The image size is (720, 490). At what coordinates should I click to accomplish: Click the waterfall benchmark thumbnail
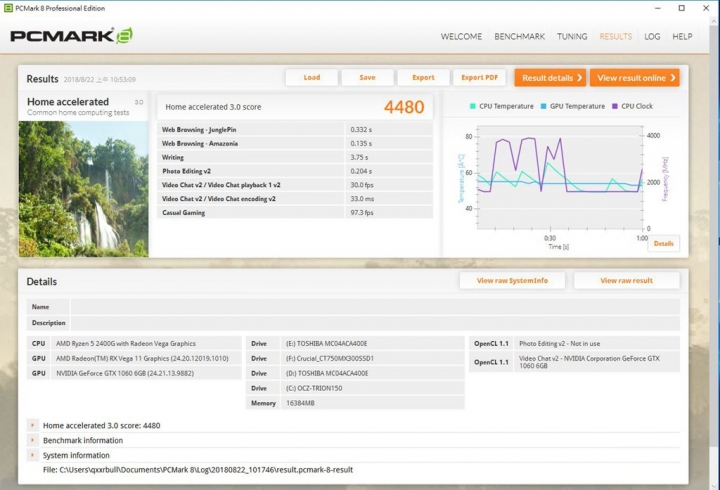tap(84, 189)
